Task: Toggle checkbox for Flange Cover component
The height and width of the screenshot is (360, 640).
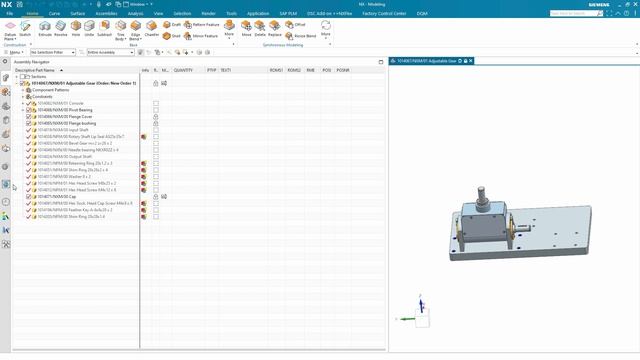Action: [x=29, y=117]
